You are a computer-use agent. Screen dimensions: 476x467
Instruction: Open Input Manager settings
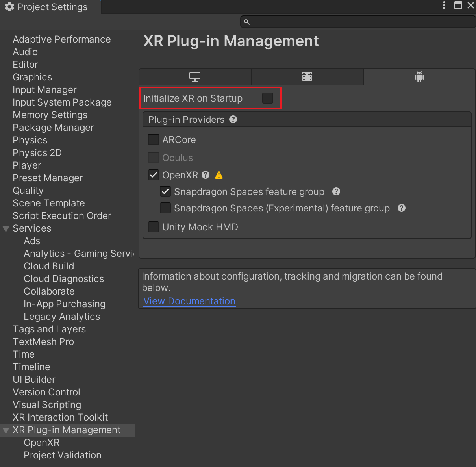(x=44, y=90)
